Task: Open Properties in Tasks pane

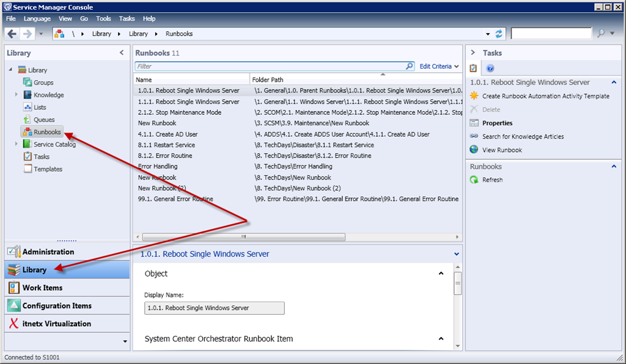Action: point(497,123)
